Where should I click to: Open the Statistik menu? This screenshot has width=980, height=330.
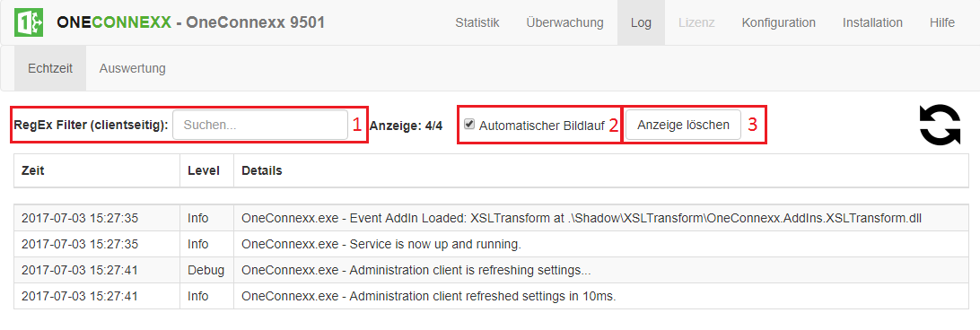(x=477, y=22)
